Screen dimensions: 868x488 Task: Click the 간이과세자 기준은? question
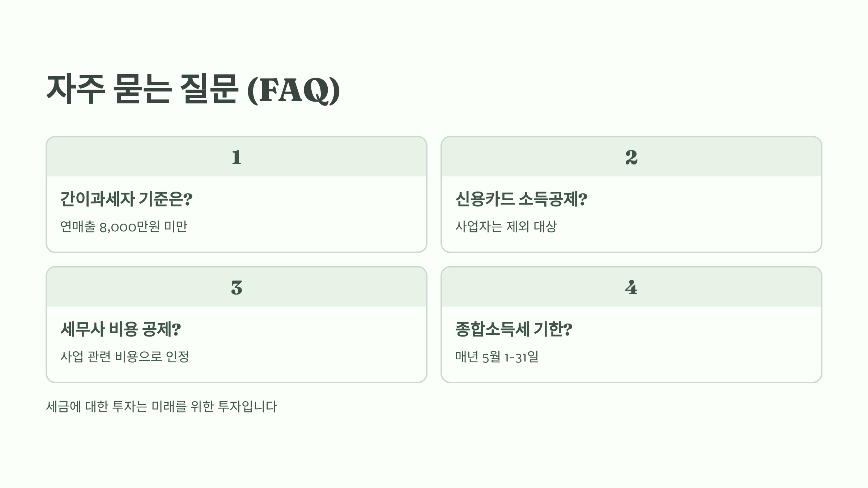click(x=127, y=199)
